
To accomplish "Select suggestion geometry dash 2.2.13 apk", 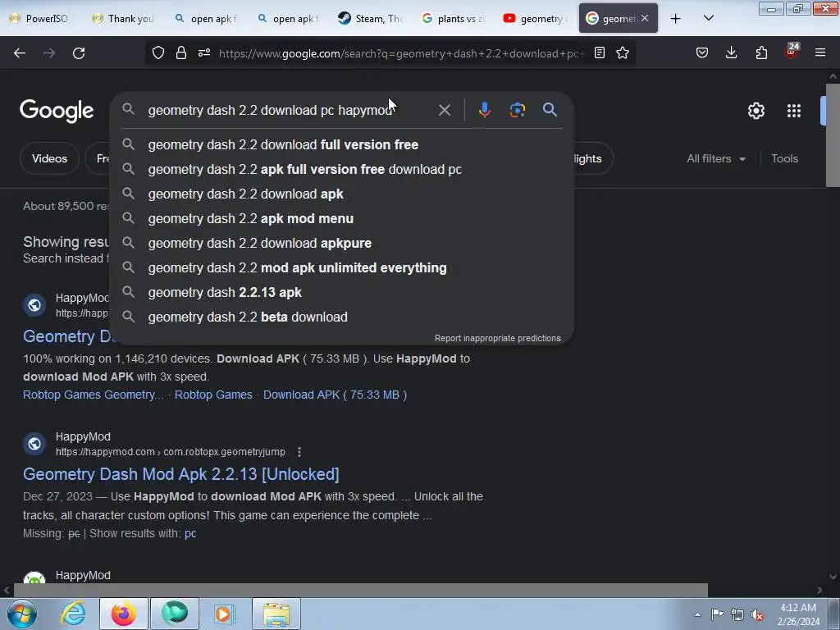I will coord(342,293).
